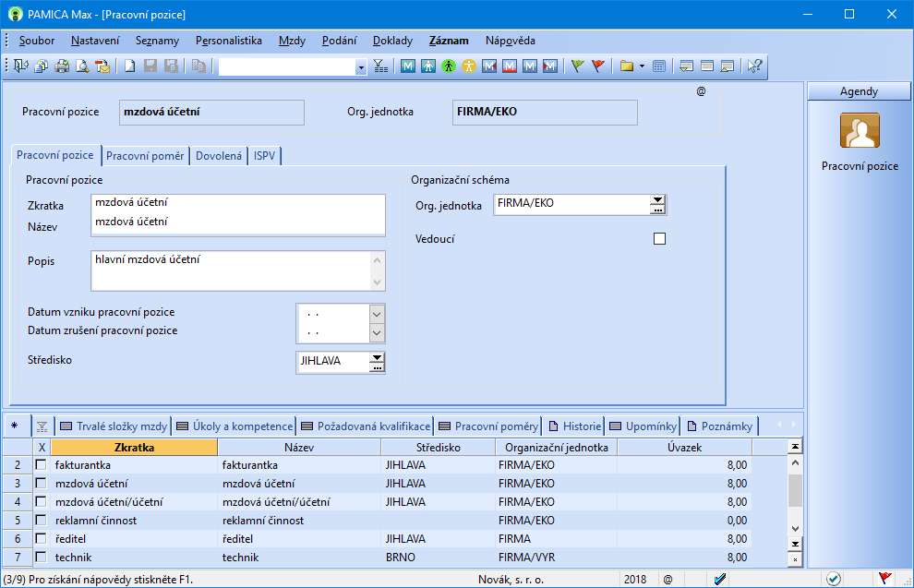
Task: Click the context help cursor icon
Action: click(754, 66)
